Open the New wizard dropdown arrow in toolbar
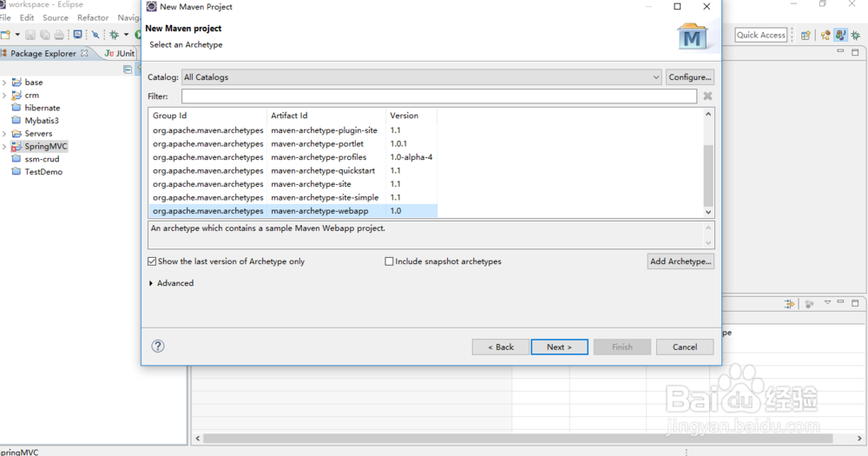The image size is (868, 456). coord(17,35)
